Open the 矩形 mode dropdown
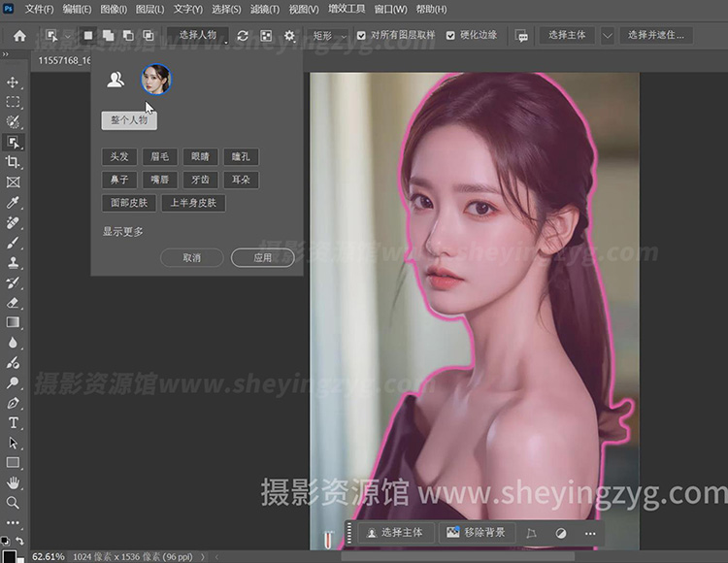This screenshot has height=563, width=728. point(328,36)
